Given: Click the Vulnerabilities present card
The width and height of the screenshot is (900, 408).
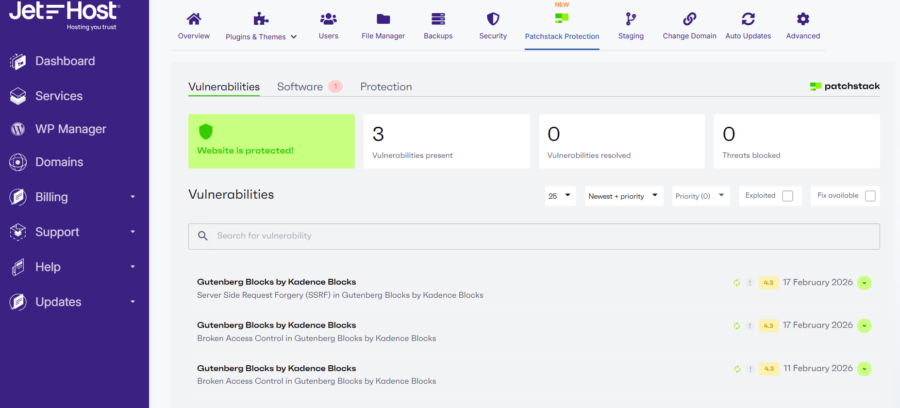Looking at the screenshot, I should pos(447,141).
